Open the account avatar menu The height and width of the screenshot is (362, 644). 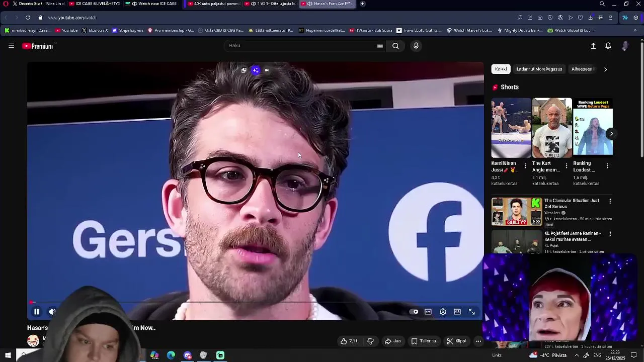625,46
